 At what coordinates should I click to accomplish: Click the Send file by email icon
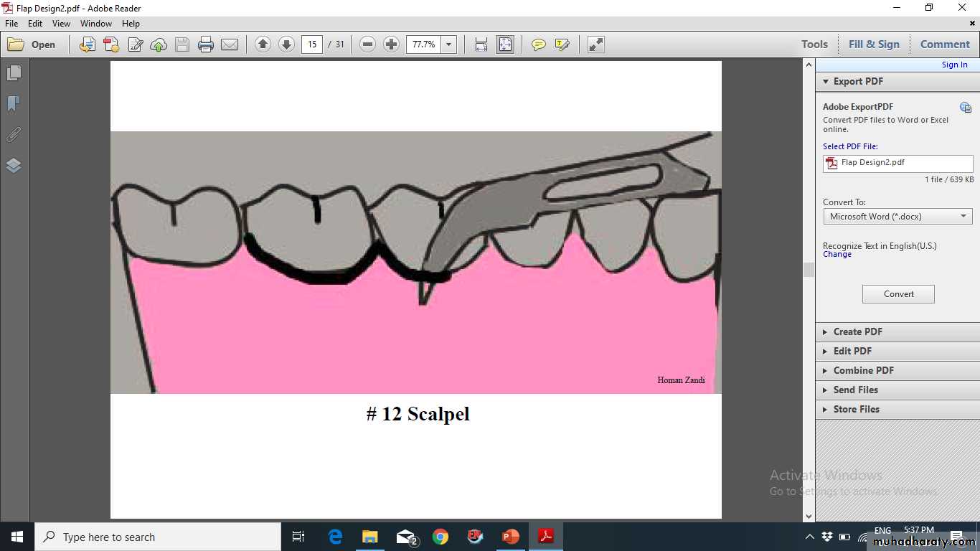click(230, 44)
